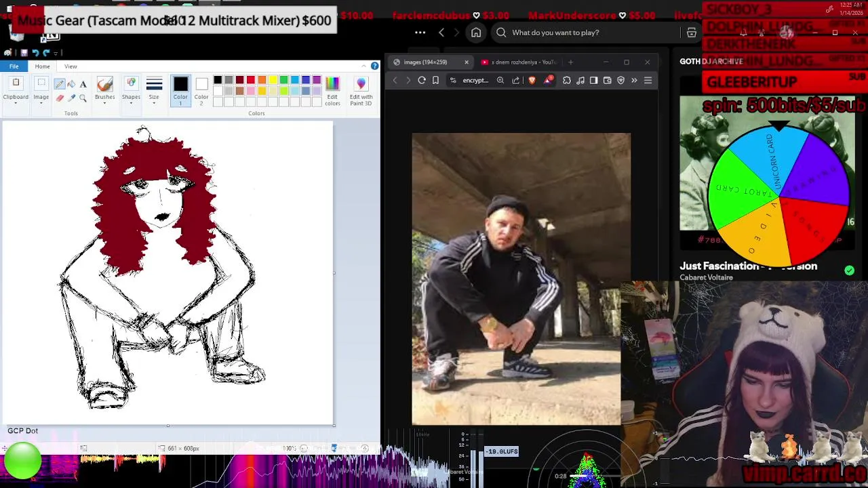This screenshot has height=488, width=868.
Task: Open Brave wallet icon
Action: pos(608,80)
